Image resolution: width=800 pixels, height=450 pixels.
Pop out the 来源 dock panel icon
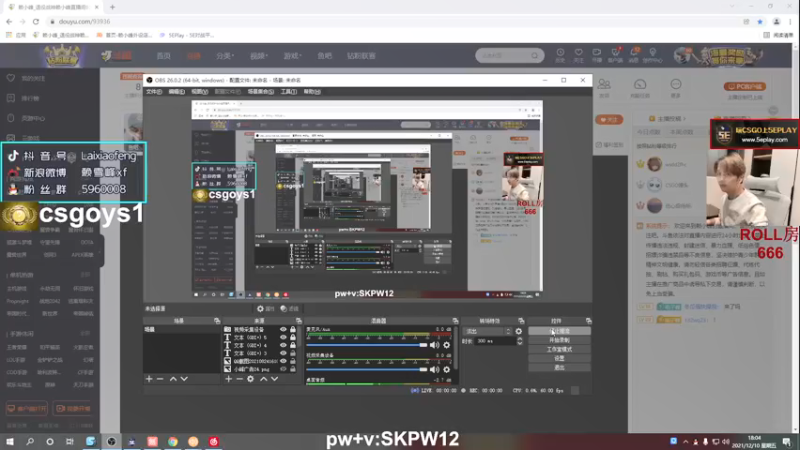coord(299,321)
